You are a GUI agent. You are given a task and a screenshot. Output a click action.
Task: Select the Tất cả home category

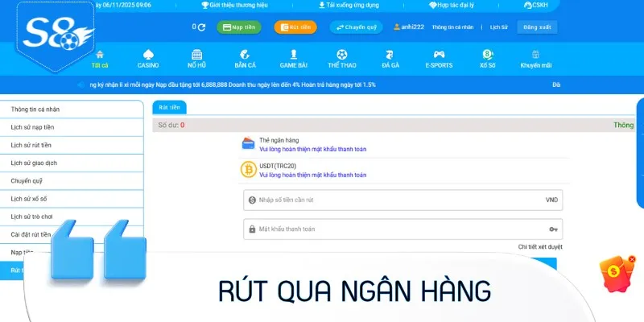click(100, 60)
